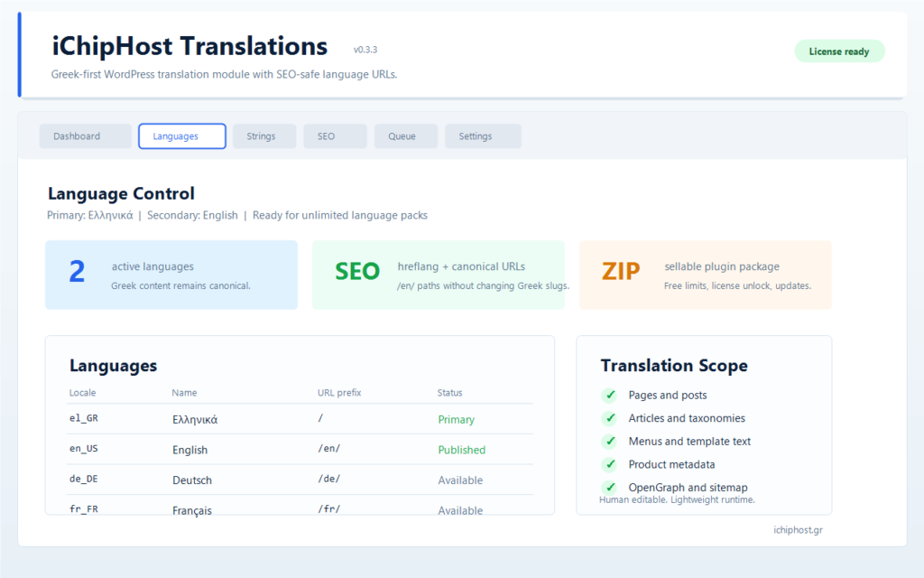
Task: Click the Menus and template text item
Action: pos(689,441)
